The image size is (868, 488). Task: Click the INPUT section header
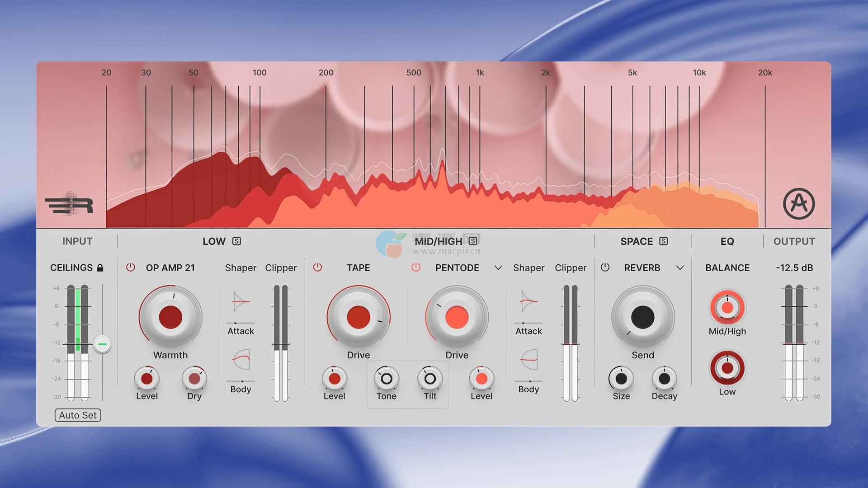click(x=77, y=241)
